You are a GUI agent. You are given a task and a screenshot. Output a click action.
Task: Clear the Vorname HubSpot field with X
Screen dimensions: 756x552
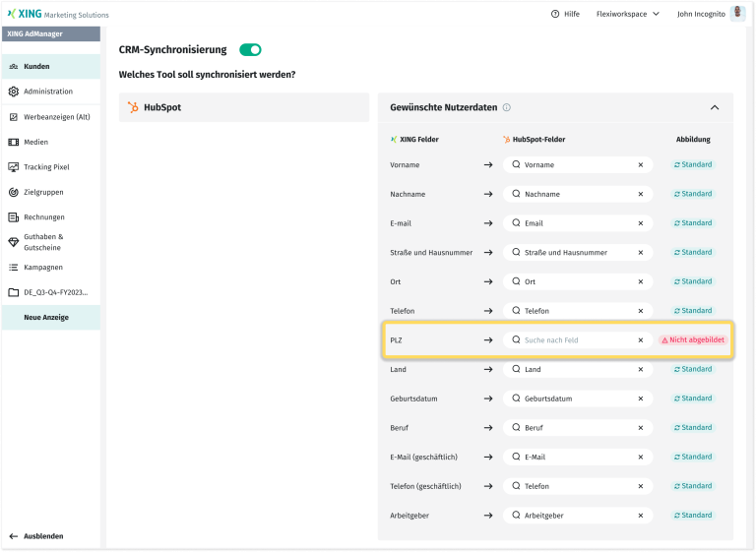640,165
